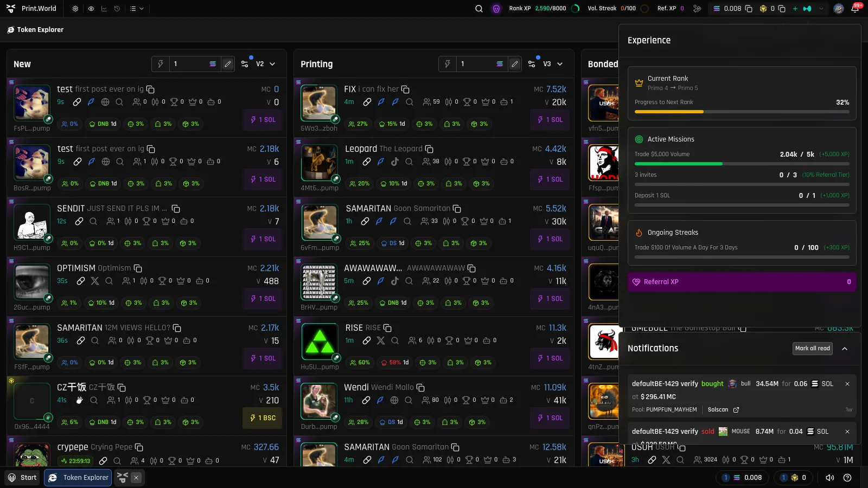The width and height of the screenshot is (868, 488).
Task: Edit the quick-buy amount in Printing column
Action: (x=515, y=64)
